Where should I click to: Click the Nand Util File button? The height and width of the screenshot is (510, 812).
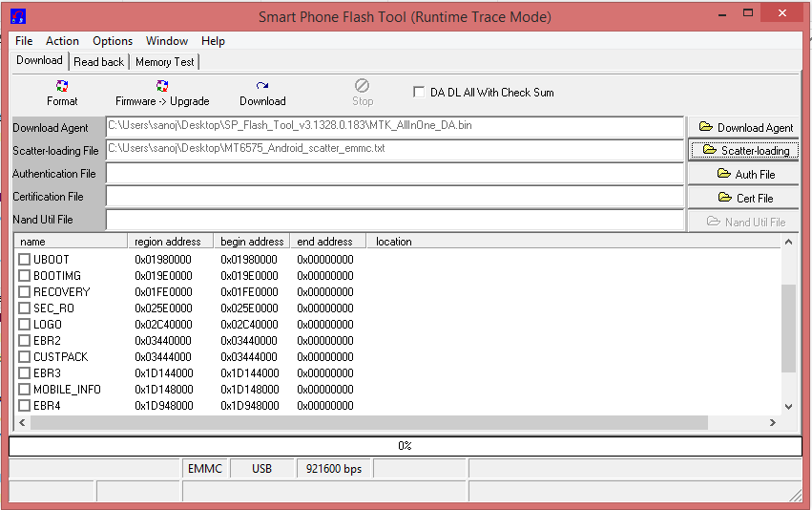743,222
